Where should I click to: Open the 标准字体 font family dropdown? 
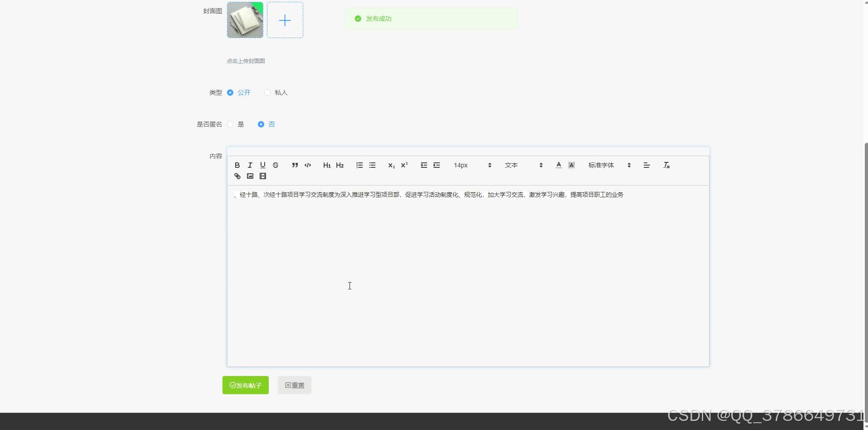610,165
